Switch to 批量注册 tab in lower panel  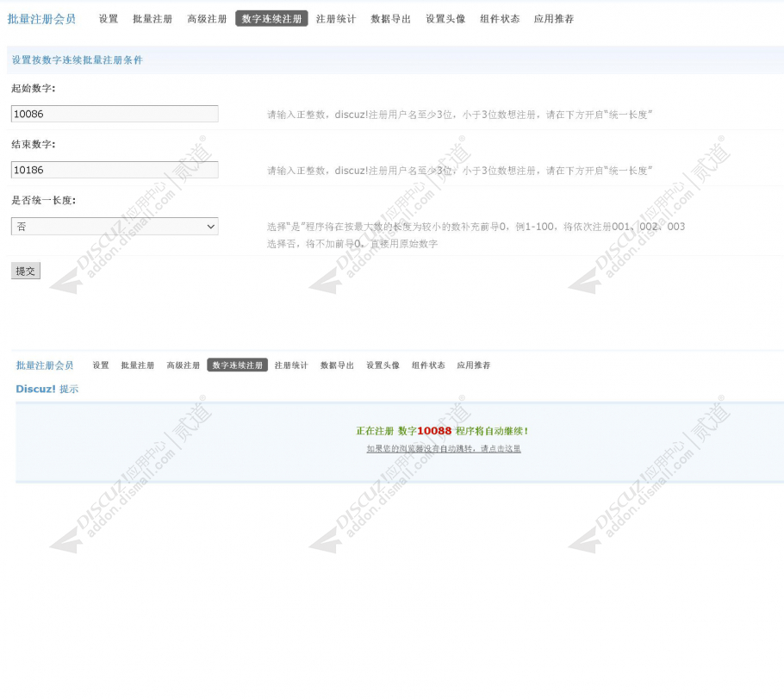click(138, 365)
